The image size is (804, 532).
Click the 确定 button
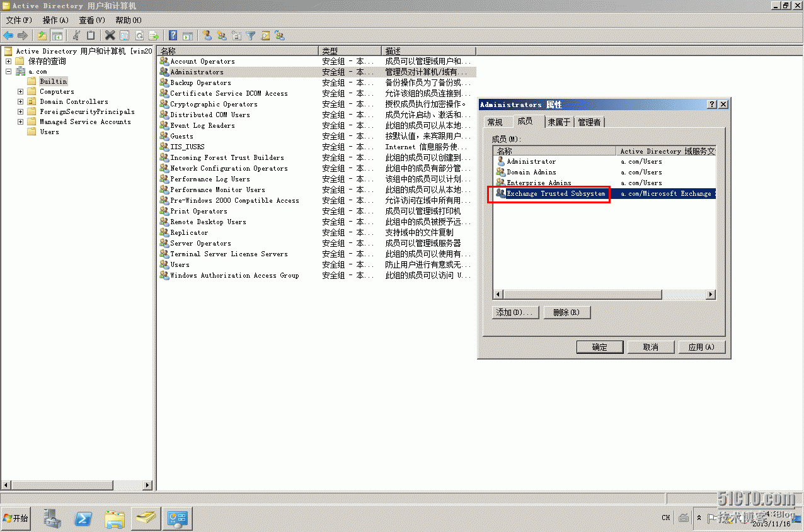pos(600,347)
